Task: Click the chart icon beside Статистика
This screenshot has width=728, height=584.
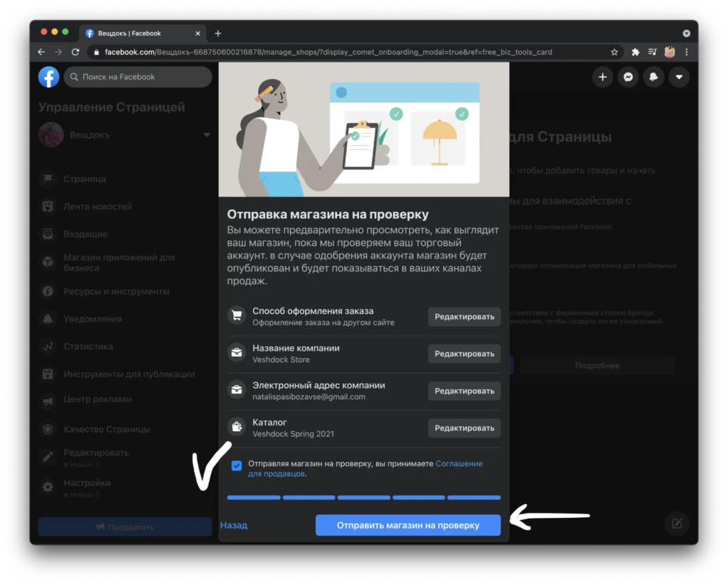Action: [48, 347]
